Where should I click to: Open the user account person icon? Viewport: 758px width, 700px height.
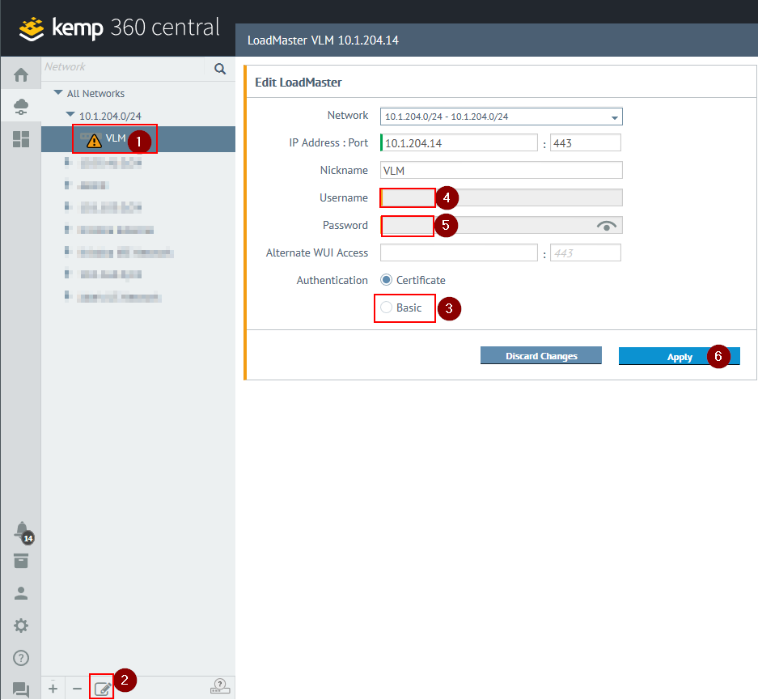21,593
